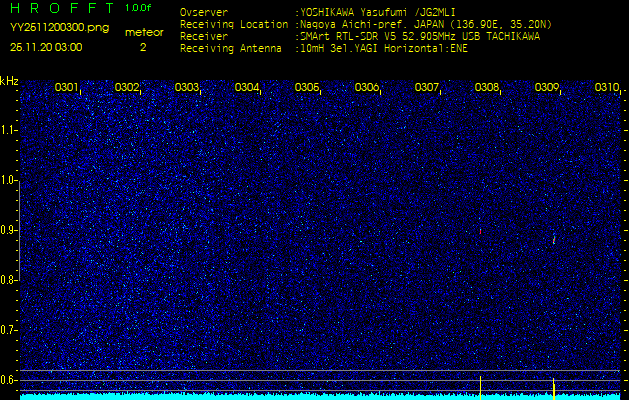This screenshot has width=629, height=400.
Task: Click the yellow detection spike below 0308
Action: (481, 388)
